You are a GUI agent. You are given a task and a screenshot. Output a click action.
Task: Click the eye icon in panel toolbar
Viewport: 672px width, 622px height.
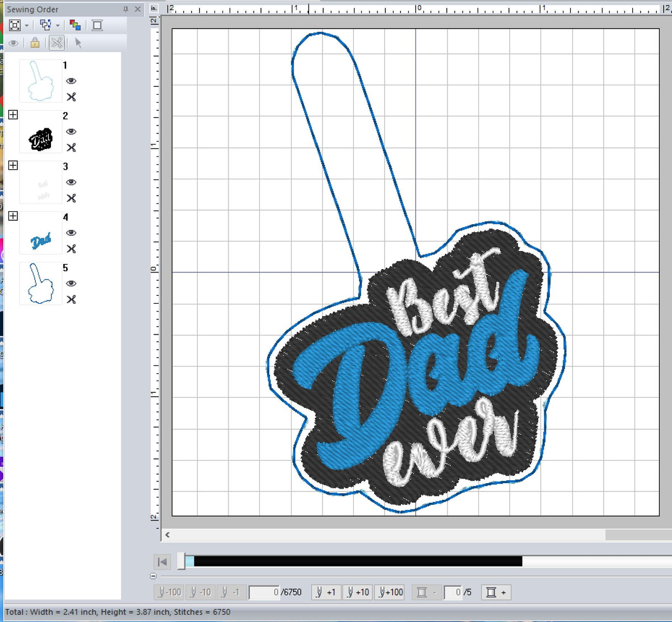point(13,43)
